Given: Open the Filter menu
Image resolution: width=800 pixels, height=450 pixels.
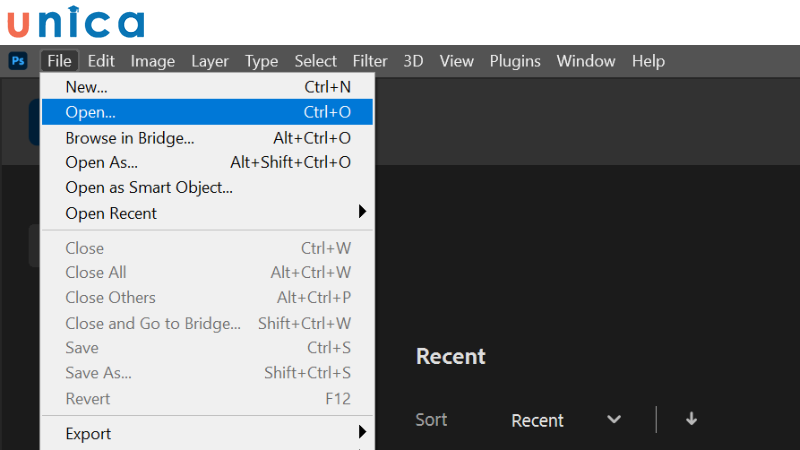Looking at the screenshot, I should pos(370,61).
